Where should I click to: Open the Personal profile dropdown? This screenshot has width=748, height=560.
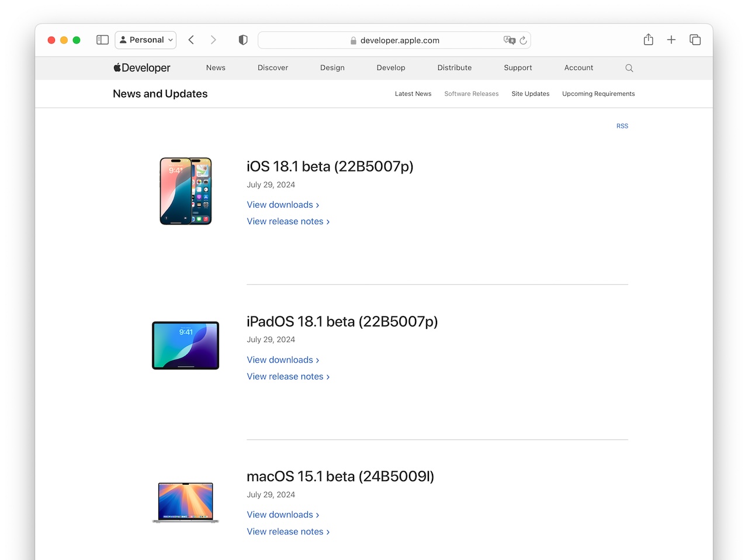pos(146,40)
